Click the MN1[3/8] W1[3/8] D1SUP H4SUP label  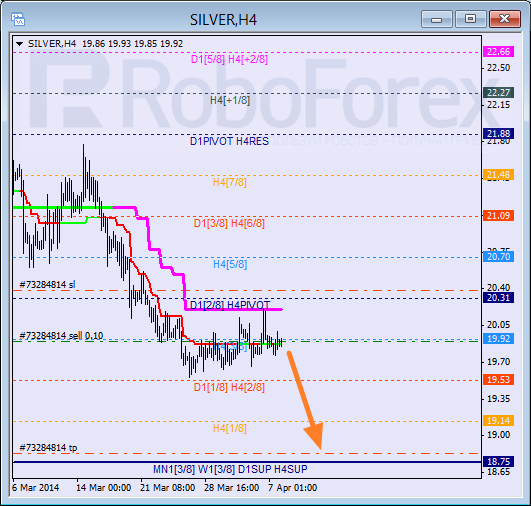click(230, 469)
